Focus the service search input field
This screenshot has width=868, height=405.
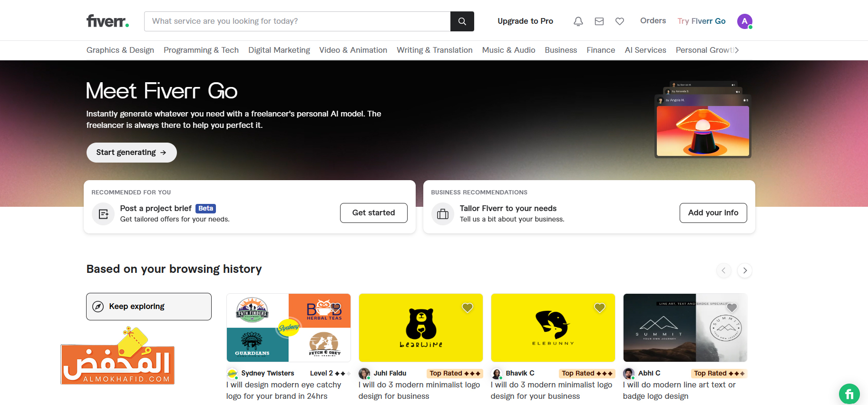coord(297,21)
